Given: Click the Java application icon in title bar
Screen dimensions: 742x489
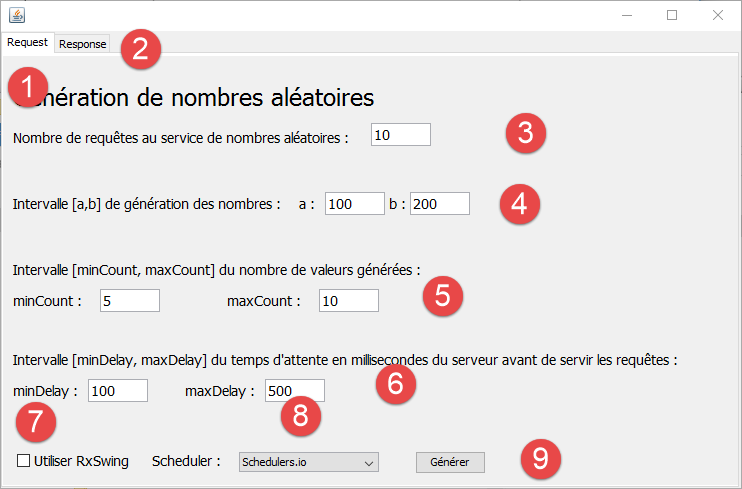Looking at the screenshot, I should click(x=17, y=15).
